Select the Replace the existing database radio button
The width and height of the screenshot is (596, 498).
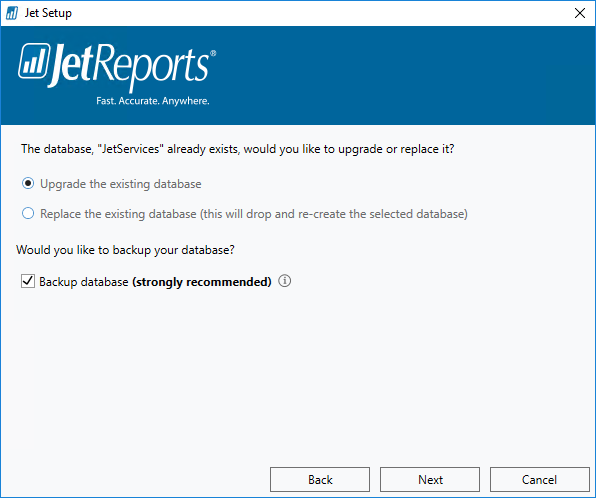point(28,213)
